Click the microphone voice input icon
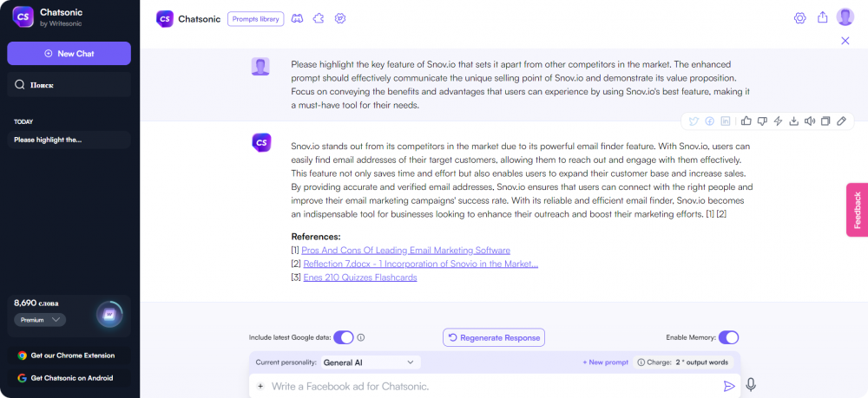Viewport: 868px width, 398px height. [751, 385]
